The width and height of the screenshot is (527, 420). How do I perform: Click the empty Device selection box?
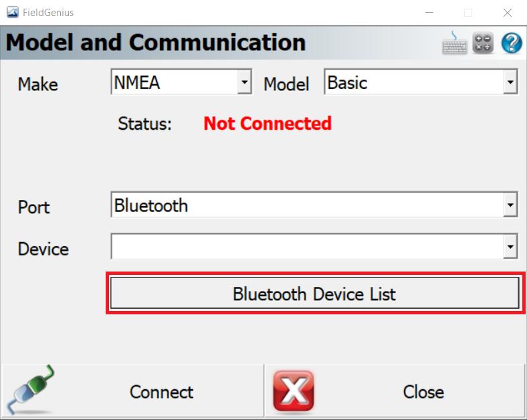(314, 247)
